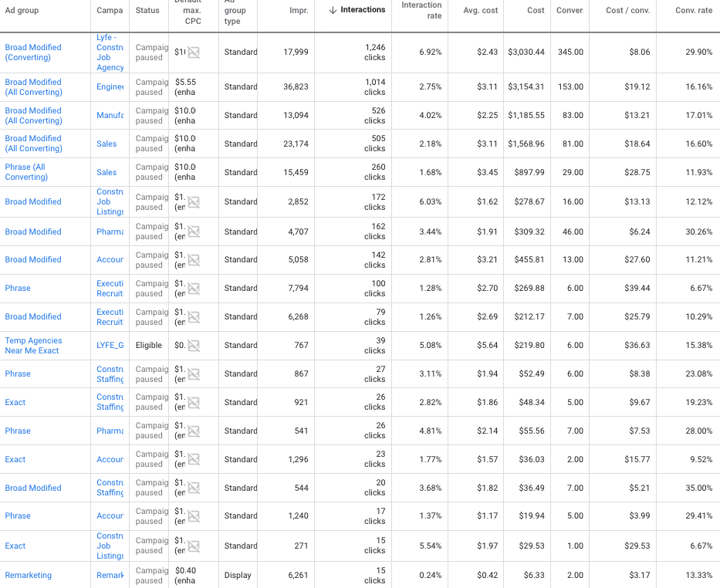Open the Exact ad group with 271 impressions
This screenshot has height=588, width=720.
tap(15, 546)
